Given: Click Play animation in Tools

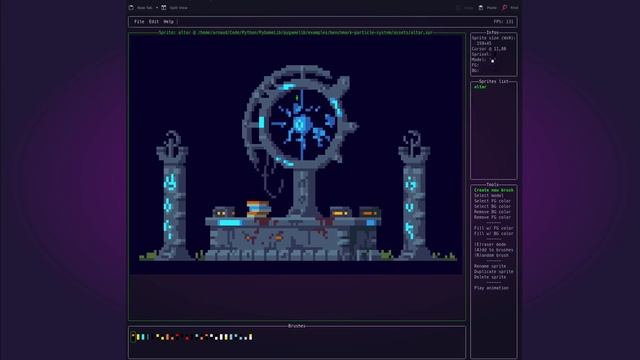Looking at the screenshot, I should pos(491,288).
